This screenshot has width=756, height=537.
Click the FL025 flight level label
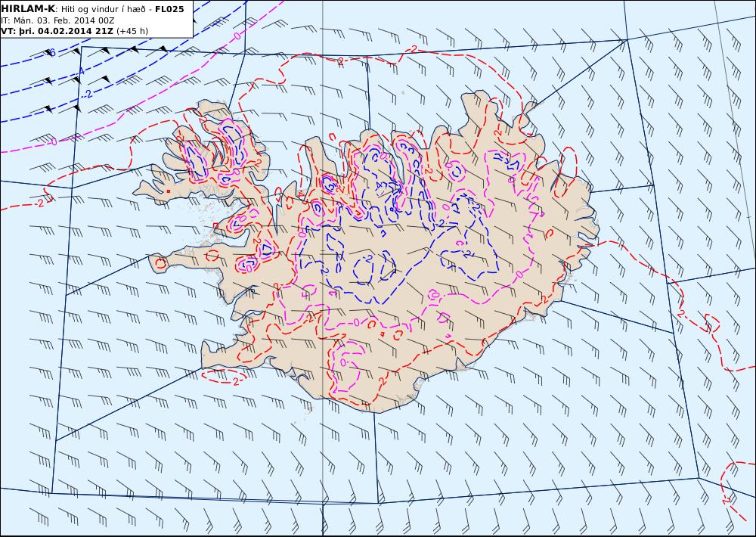coord(169,9)
